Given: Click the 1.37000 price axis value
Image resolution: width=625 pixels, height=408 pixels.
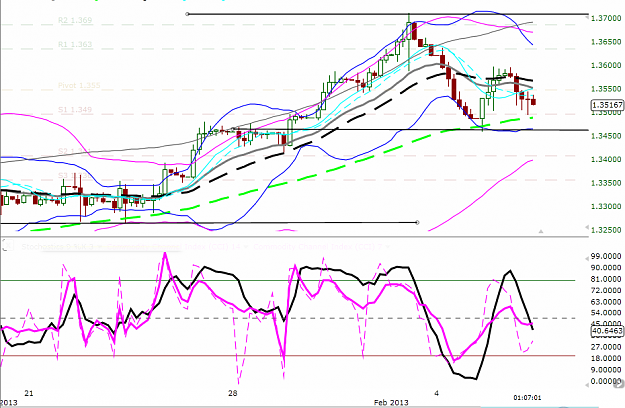Looking at the screenshot, I should pos(606,18).
